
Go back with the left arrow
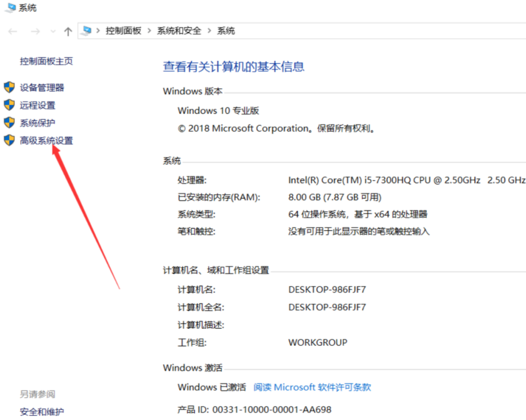(13, 32)
